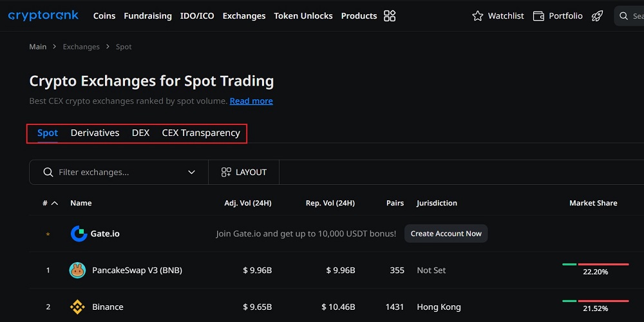Click the Gate.io exchange logo
This screenshot has width=644, height=322.
[x=79, y=234]
